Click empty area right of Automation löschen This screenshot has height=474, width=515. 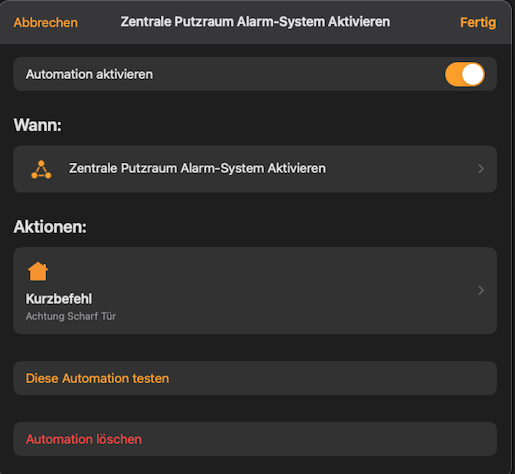tap(319, 439)
